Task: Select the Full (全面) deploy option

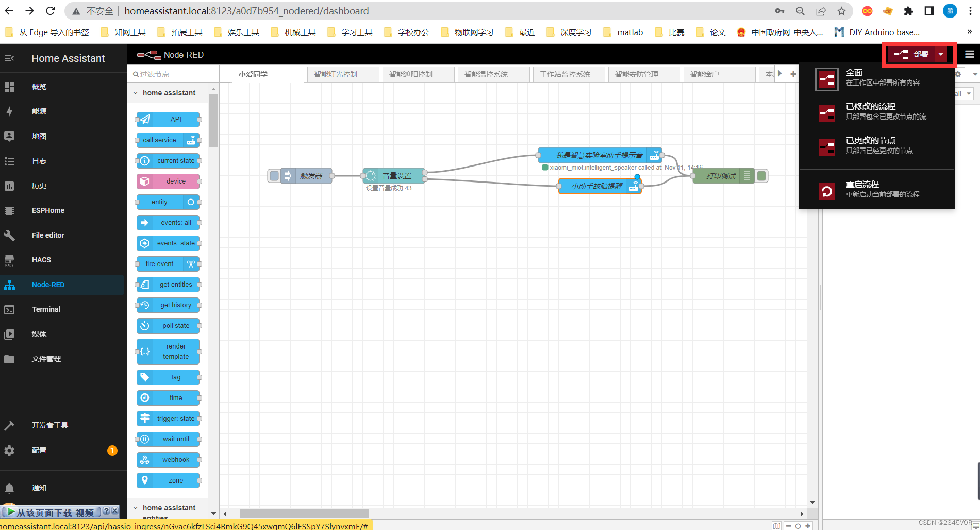Action: click(876, 78)
